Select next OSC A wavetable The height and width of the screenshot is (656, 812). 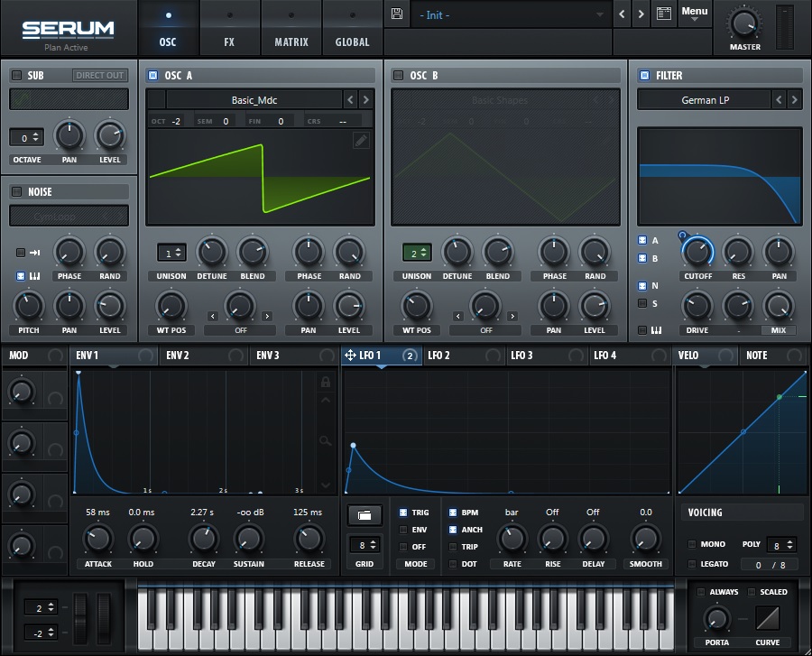pos(365,99)
